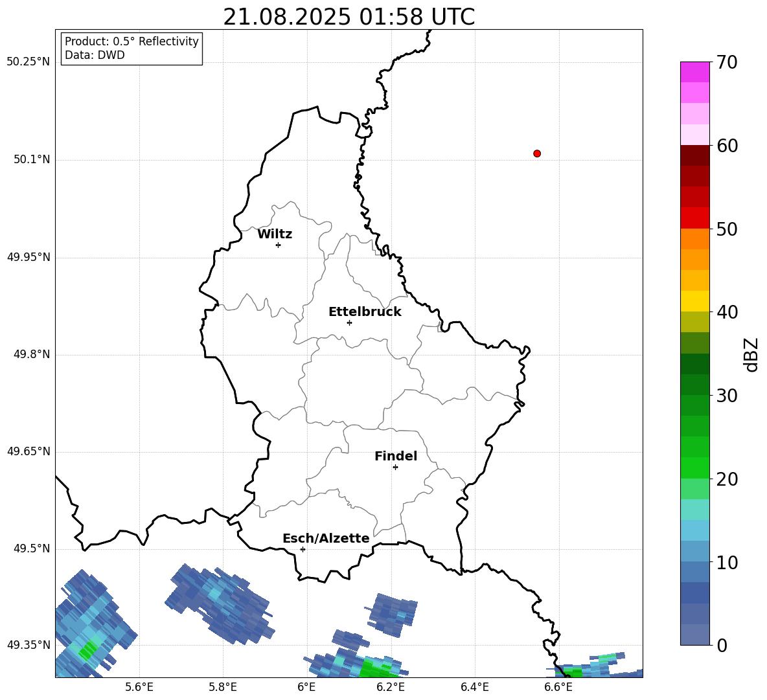Pick the dark maroon swatch below 60
767x700 pixels.
(694, 155)
